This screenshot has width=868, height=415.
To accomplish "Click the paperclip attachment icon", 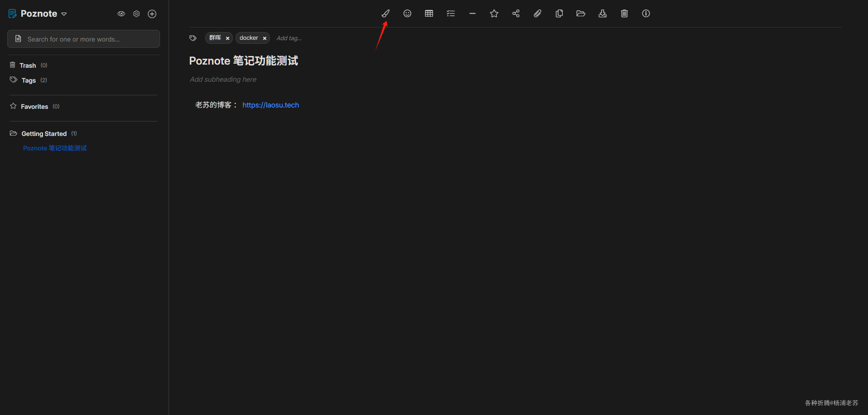I will pos(538,14).
